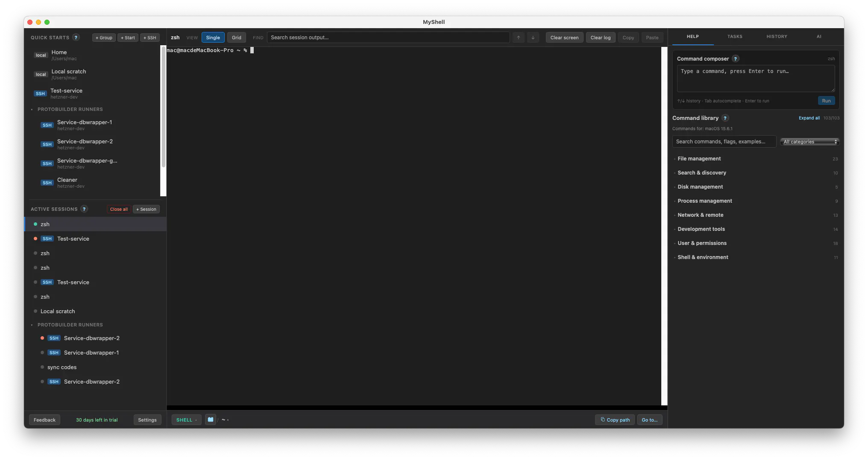Open the All categories dropdown

coord(810,142)
